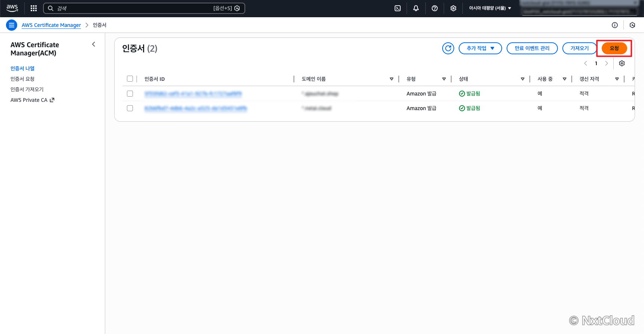Image resolution: width=644 pixels, height=334 pixels.
Task: Open the services grid menu
Action: 34,8
